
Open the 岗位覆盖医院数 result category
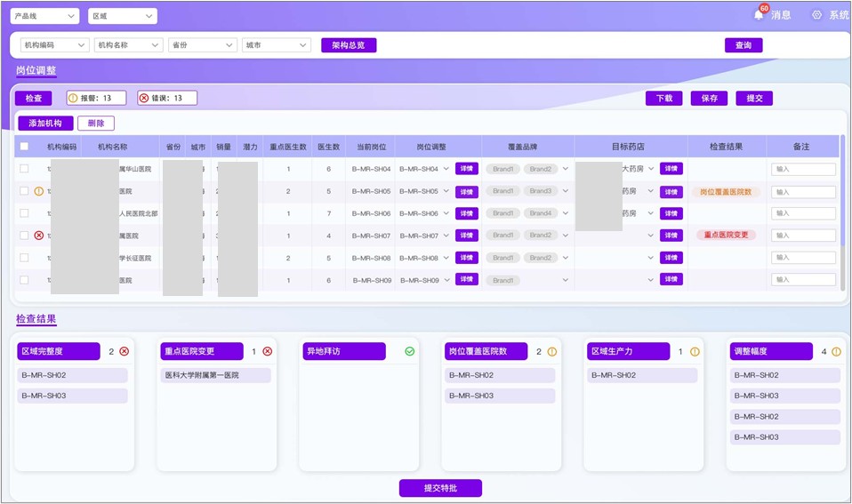[486, 351]
